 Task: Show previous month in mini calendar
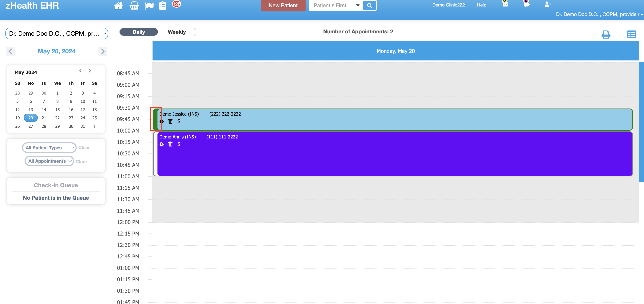[80, 71]
